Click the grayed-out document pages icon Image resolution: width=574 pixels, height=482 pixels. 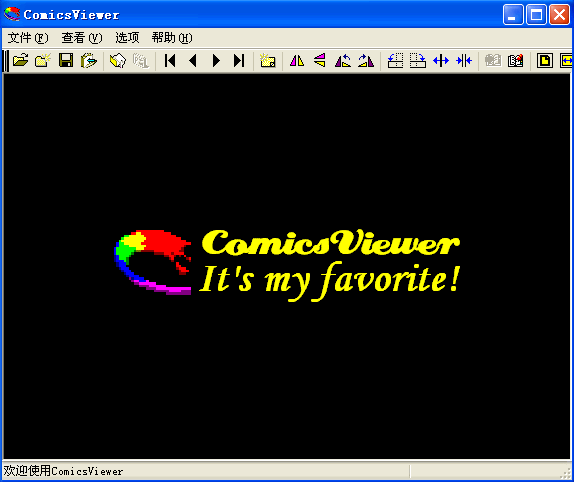[141, 60]
